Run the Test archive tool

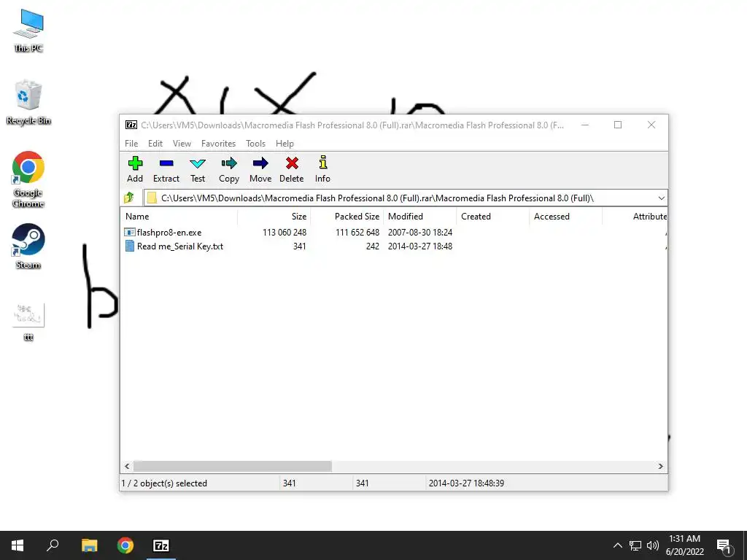click(x=197, y=169)
